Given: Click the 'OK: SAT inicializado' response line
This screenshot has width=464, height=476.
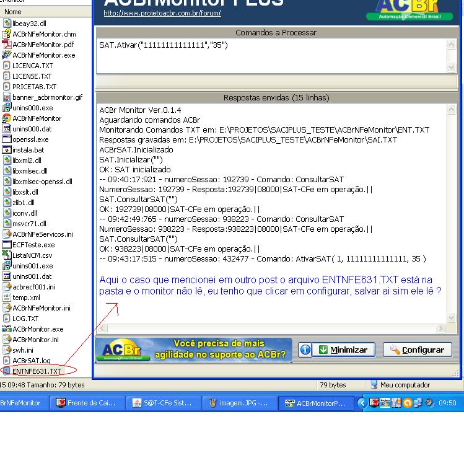Looking at the screenshot, I should [135, 169].
